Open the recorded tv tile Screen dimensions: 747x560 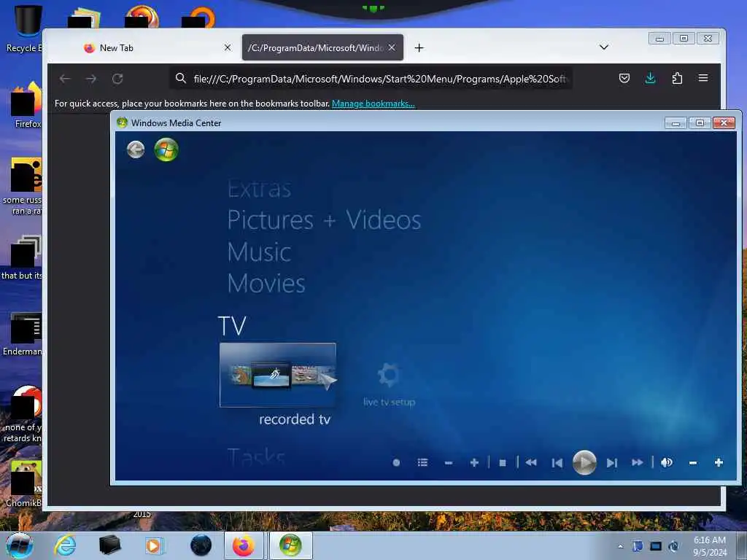(278, 375)
